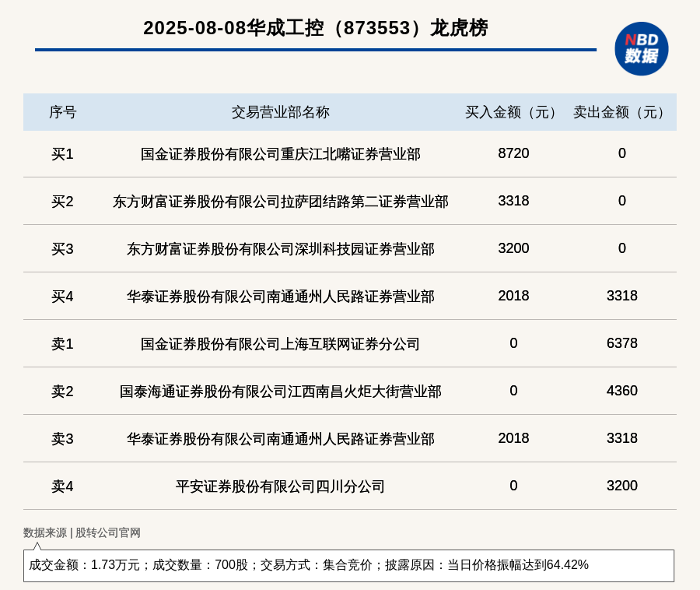Select 东方财富证券 深圳科技园证券营业部

click(x=280, y=249)
